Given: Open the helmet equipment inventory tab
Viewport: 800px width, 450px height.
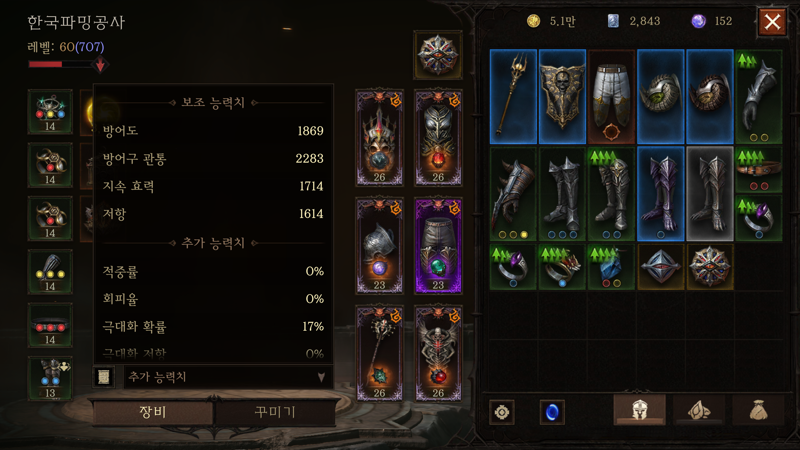Looking at the screenshot, I should click(x=639, y=410).
